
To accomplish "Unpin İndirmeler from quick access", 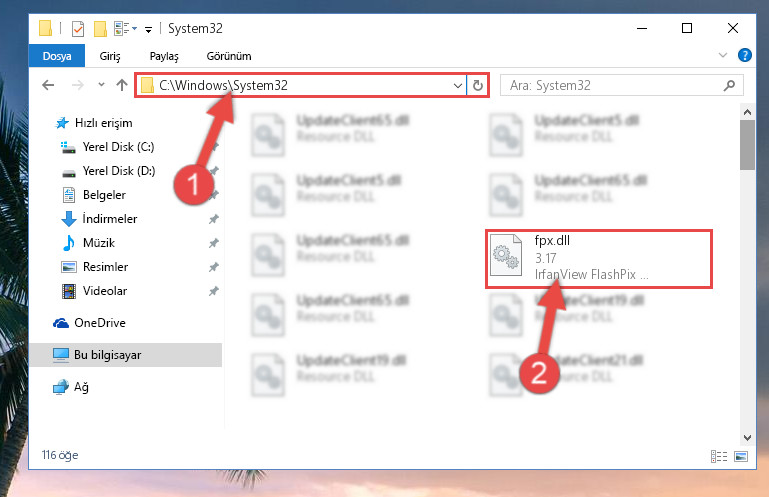I will point(213,219).
